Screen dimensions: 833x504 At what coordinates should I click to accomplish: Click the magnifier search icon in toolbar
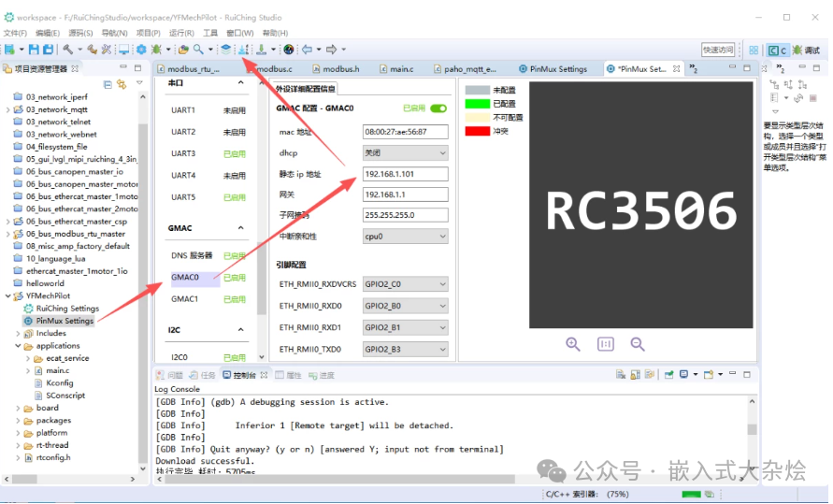198,50
